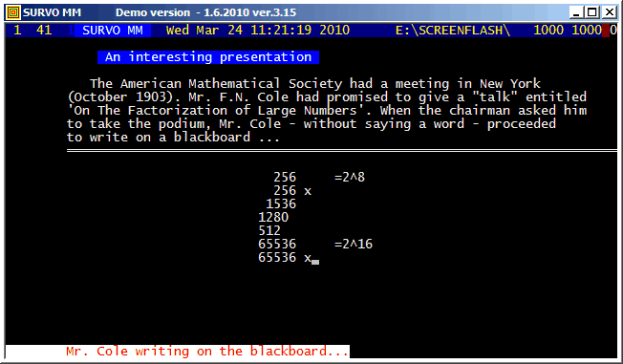Click the line number 41 in header
Viewport: 623px width, 364px height.
coord(44,31)
